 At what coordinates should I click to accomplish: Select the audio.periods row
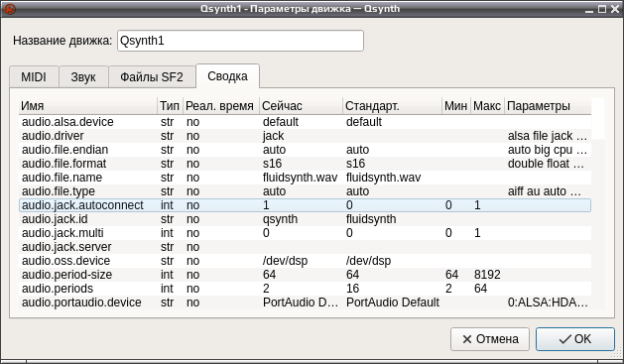coord(305,289)
